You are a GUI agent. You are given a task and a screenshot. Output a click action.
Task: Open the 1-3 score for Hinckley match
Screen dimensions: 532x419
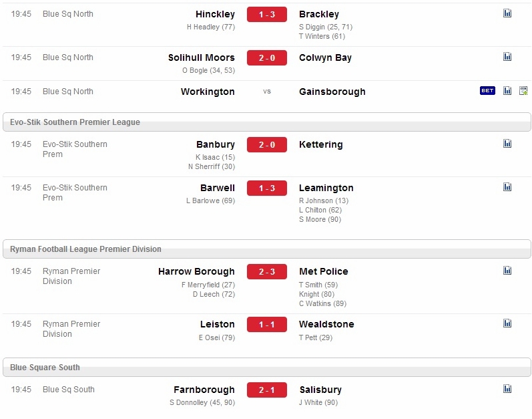(267, 14)
